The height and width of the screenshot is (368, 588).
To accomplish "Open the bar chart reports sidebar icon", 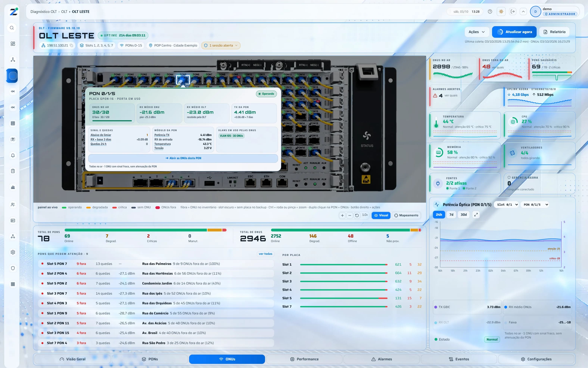I will tap(13, 187).
